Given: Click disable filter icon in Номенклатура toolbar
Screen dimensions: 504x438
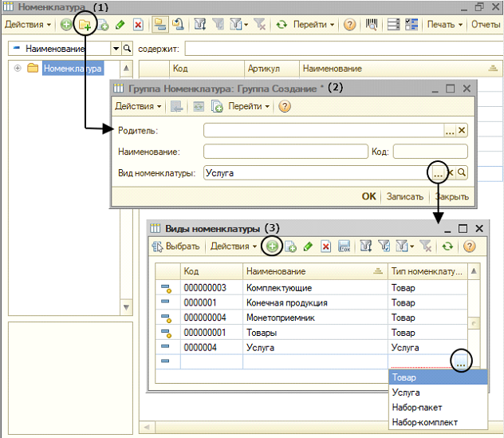Looking at the screenshot, I should click(259, 25).
